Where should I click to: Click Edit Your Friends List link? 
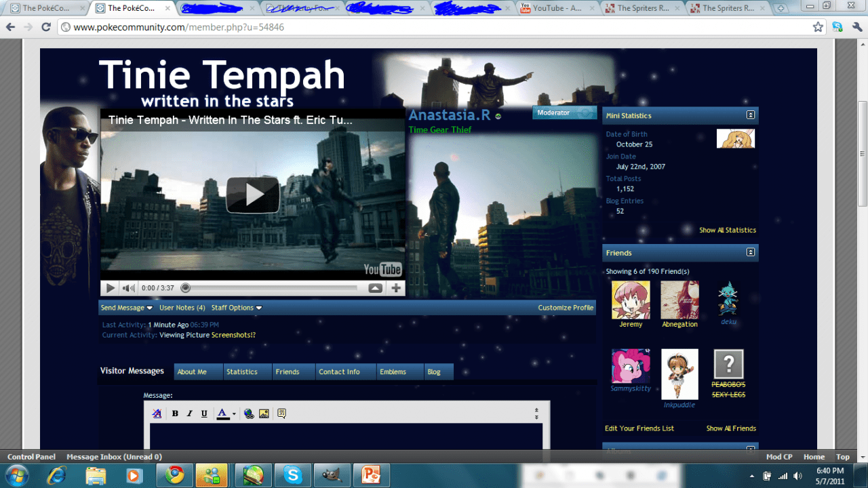click(639, 428)
